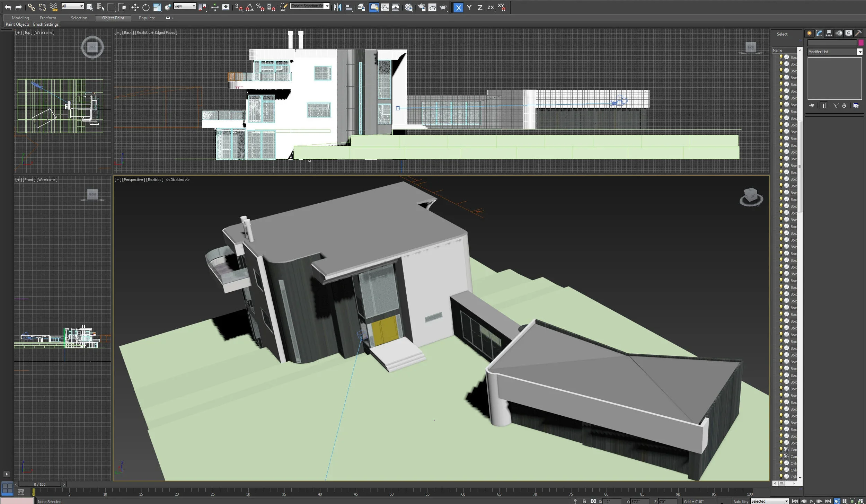
Task: Open the Freeform ribbon tab
Action: click(48, 18)
